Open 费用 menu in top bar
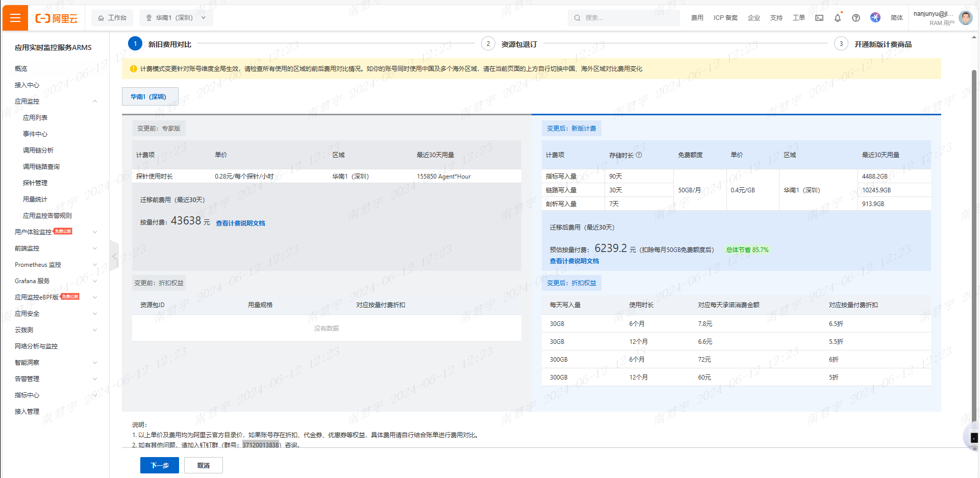 (x=697, y=18)
